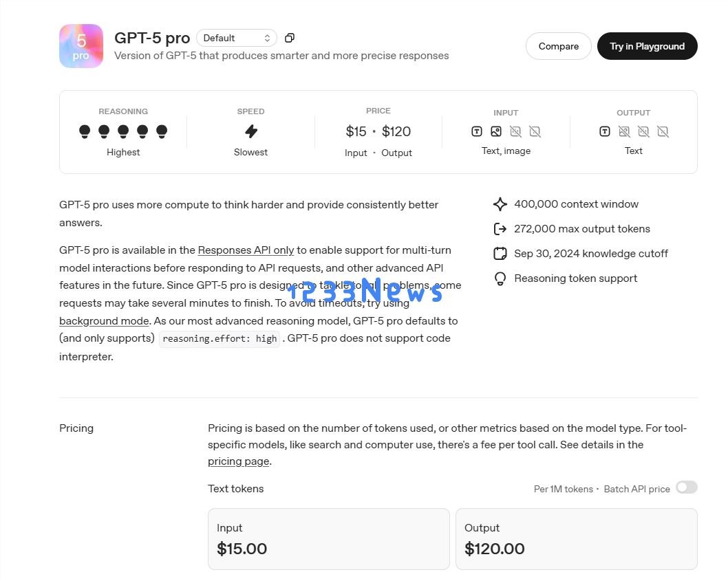Click the Compare button
Viewport: 728px width, 581px height.
(x=558, y=46)
